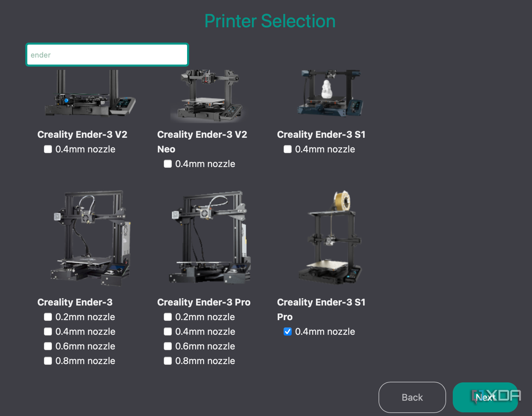Screen dimensions: 532x416
Task: Click the Creality Ender-3 printer image
Action: tap(90, 238)
